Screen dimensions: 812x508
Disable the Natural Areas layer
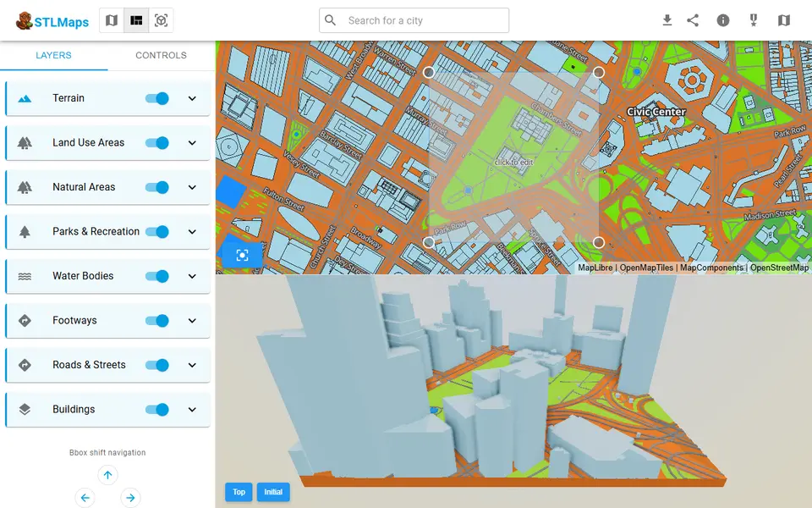157,187
